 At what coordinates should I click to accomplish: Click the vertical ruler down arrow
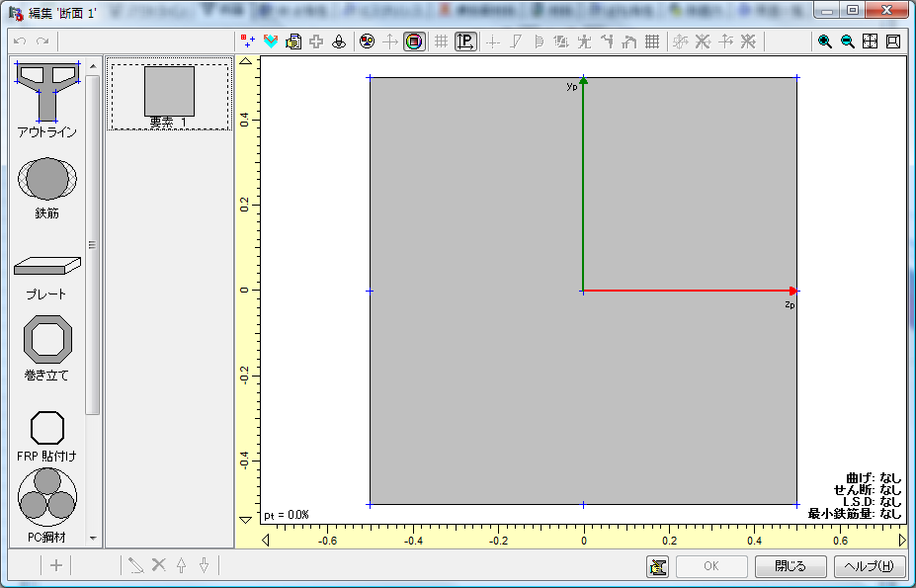click(x=246, y=520)
